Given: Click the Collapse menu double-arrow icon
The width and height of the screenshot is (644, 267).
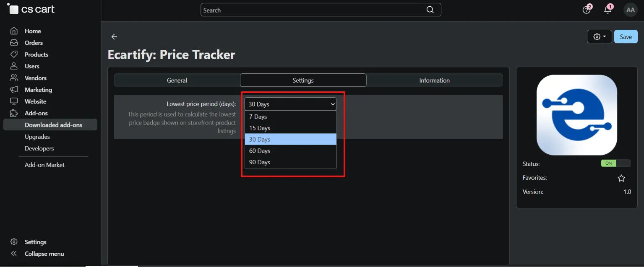Looking at the screenshot, I should (x=14, y=254).
